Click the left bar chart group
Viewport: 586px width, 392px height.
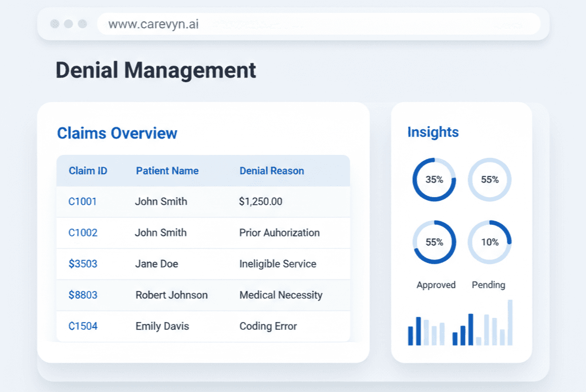[426, 332]
